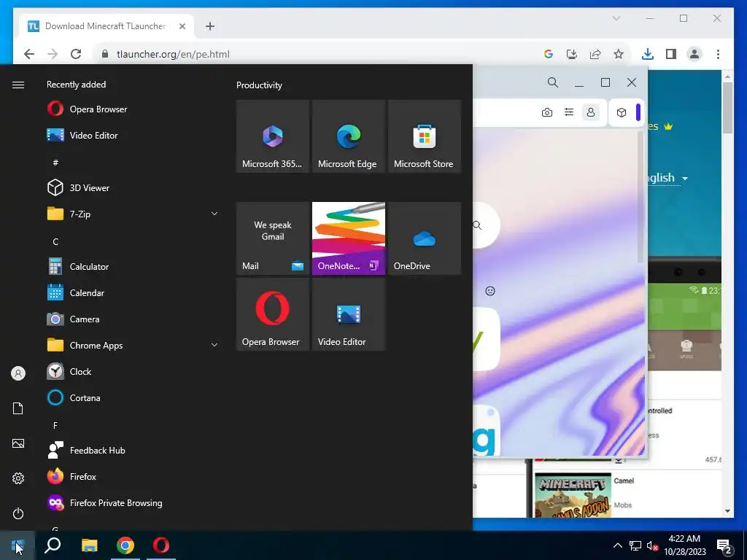Open user account in Start sidebar
Screen dimensions: 747x560
click(18, 373)
